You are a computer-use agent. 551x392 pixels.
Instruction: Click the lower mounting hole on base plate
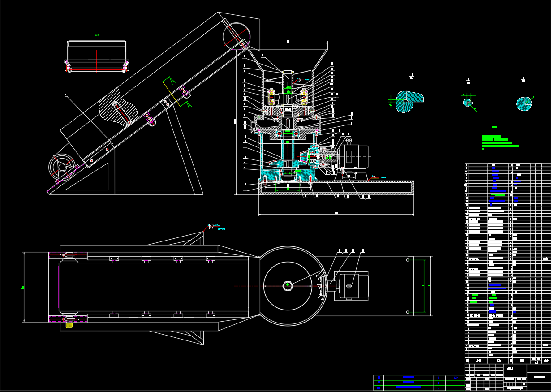(408, 312)
